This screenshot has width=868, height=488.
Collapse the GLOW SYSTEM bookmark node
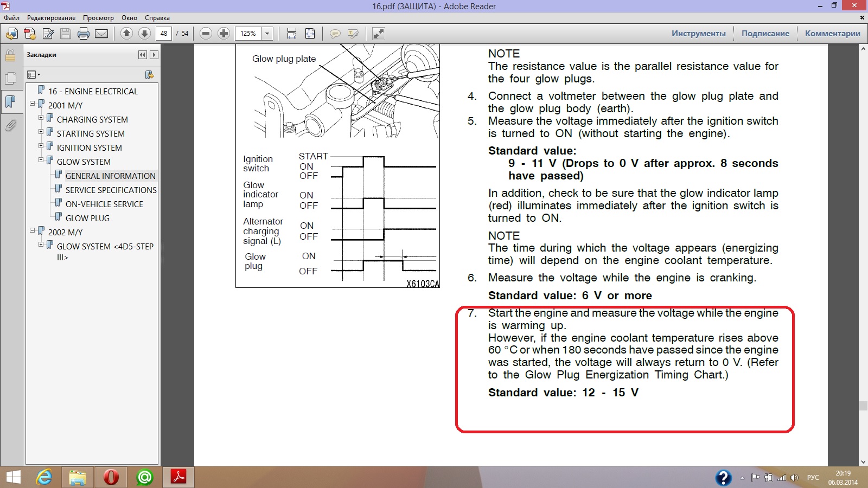point(41,160)
